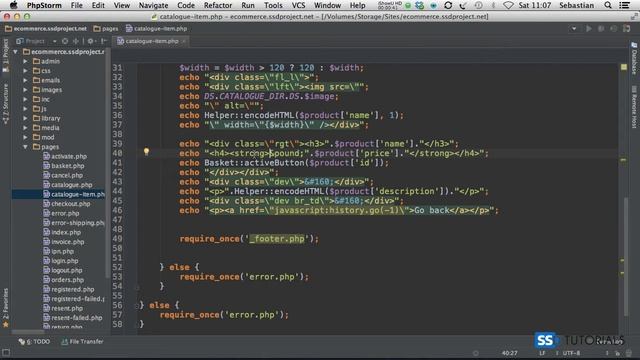Click UTF-8 encoding in status bar
The image size is (640, 360).
571,353
